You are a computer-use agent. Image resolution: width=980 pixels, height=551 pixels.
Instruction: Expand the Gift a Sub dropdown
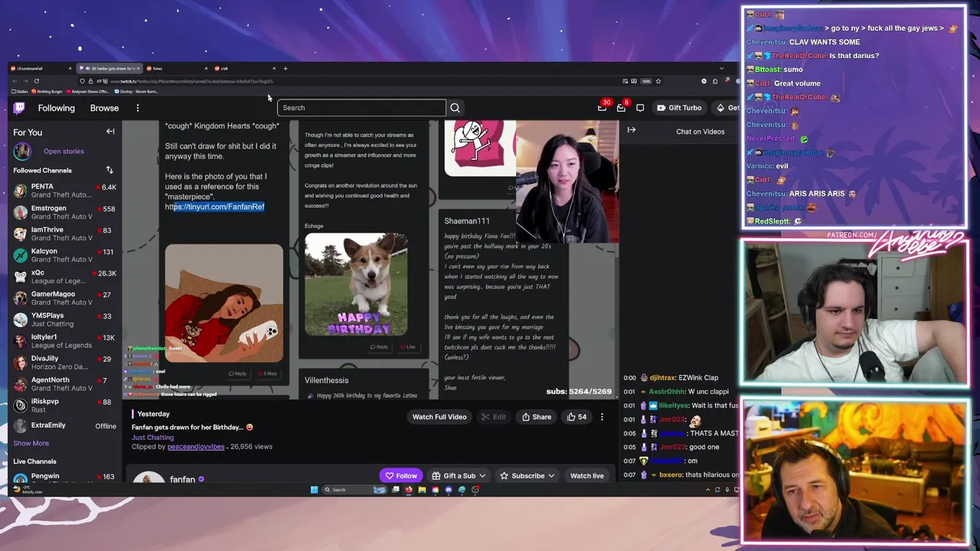tap(482, 476)
